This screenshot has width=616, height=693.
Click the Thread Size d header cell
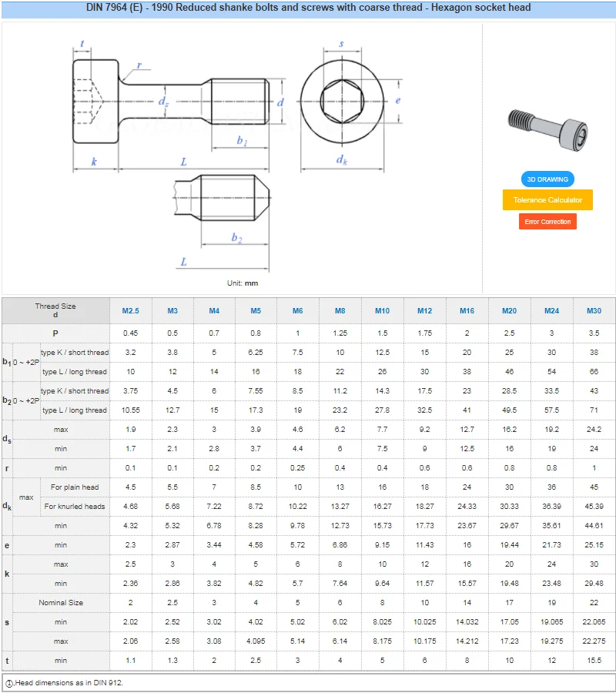(x=55, y=311)
